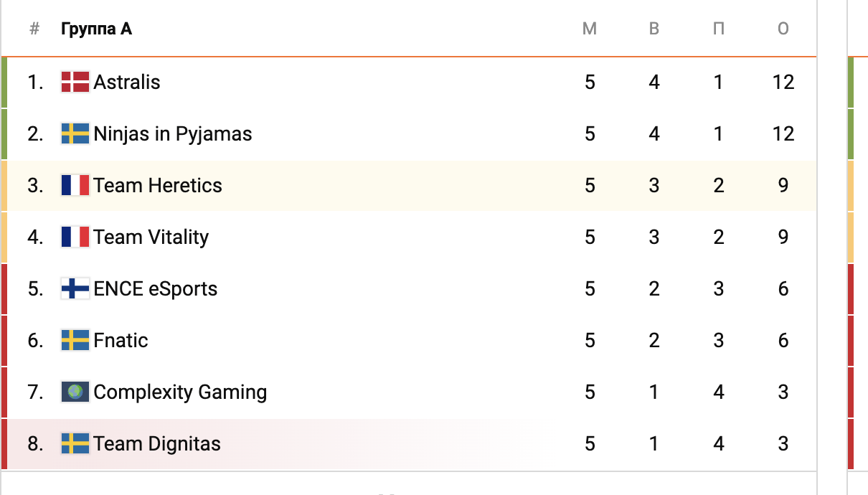Click the ENCE eSports team name
This screenshot has width=868, height=495.
click(x=156, y=288)
